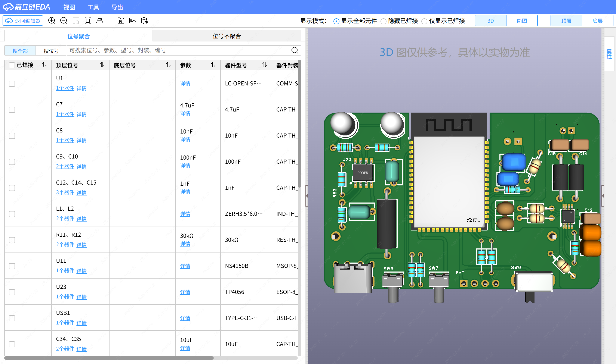616x364 pixels.
Task: Switch to 位号不聚合 tab
Action: [x=227, y=36]
